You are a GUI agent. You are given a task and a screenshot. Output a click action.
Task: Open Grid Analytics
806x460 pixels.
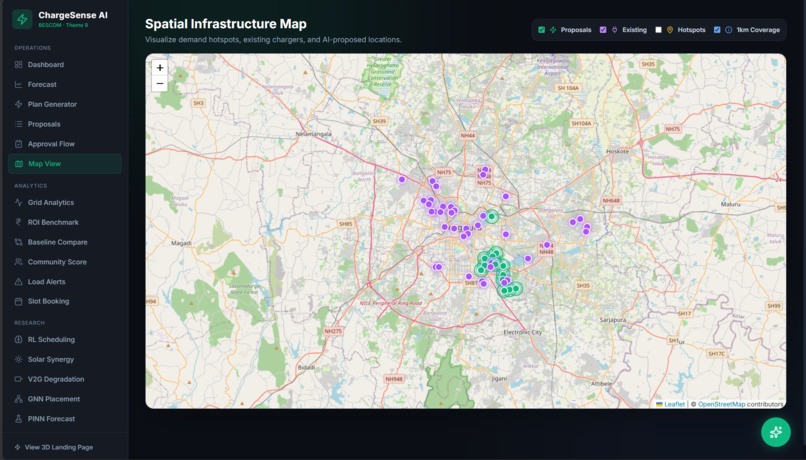[x=65, y=203]
